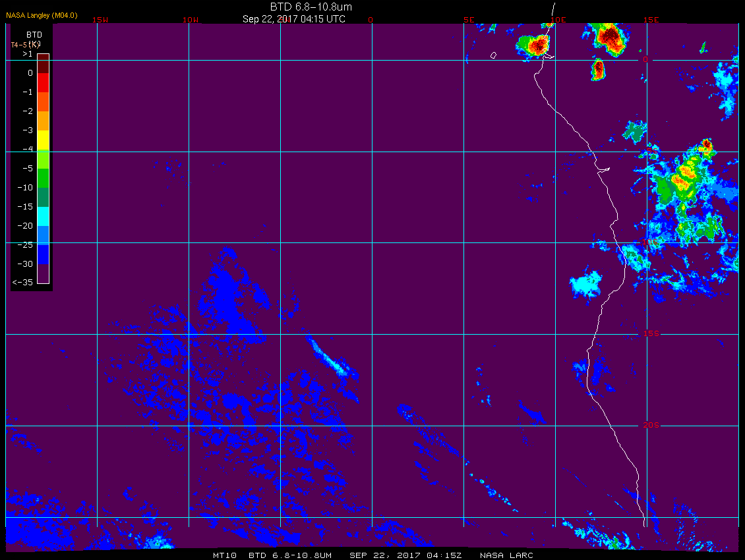The width and height of the screenshot is (745, 560).
Task: Pick the cyan legend swatch
Action: [x=44, y=216]
